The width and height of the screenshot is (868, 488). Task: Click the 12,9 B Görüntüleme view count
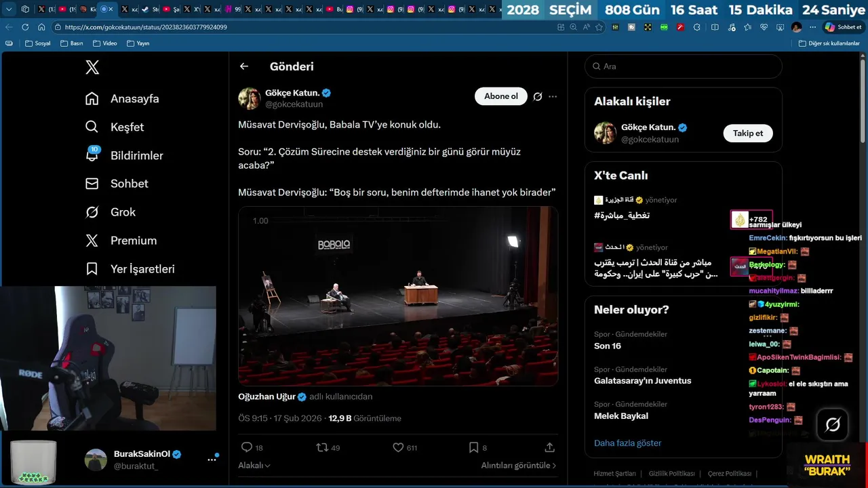pyautogui.click(x=365, y=418)
